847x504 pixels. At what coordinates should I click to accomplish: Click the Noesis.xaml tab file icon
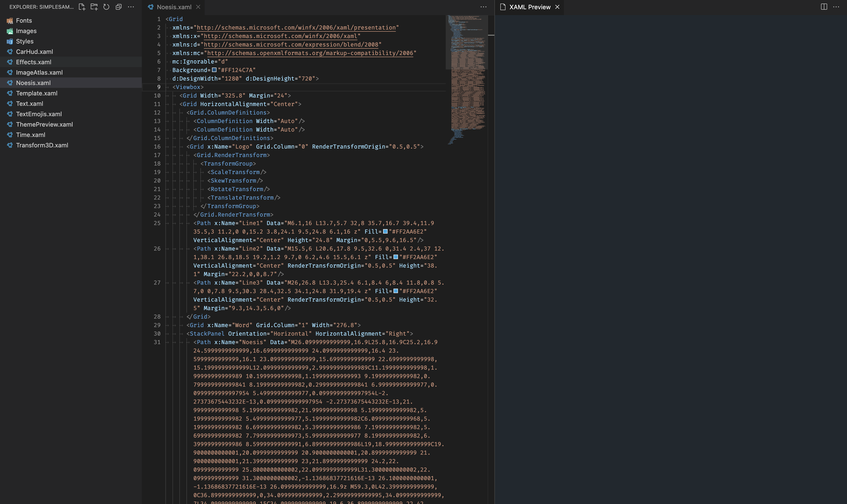[151, 7]
